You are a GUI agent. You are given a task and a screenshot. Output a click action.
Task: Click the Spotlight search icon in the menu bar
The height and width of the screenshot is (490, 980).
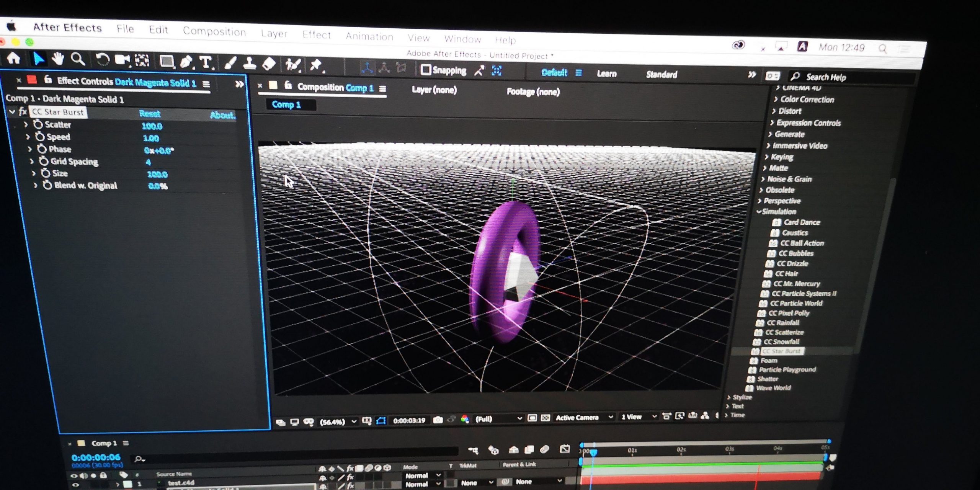[883, 48]
